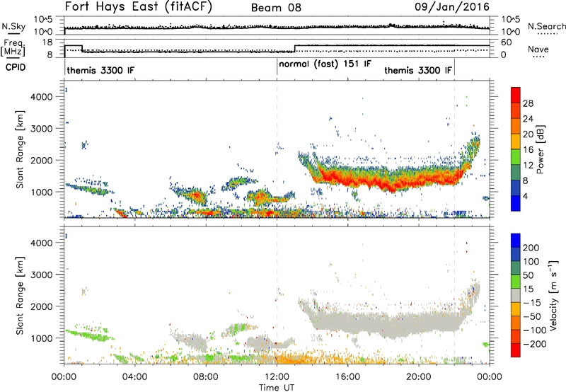Click the '4000' tick on the power panel
566x392 pixels.
tap(41, 97)
